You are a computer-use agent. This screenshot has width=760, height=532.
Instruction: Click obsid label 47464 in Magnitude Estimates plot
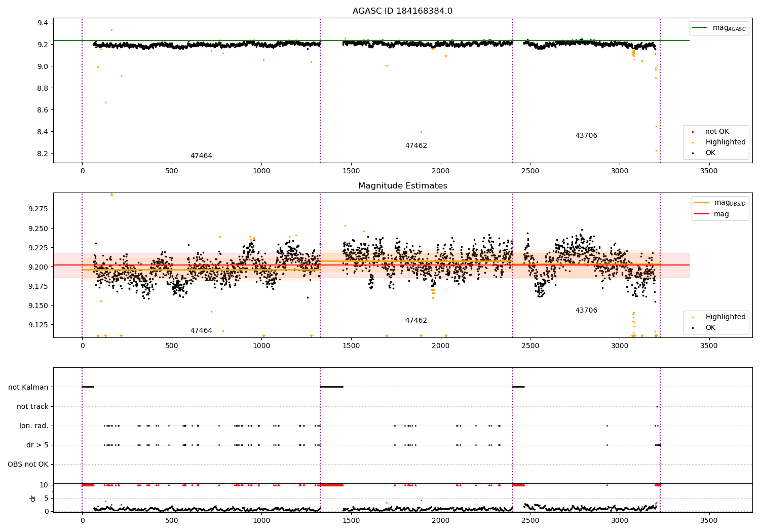(x=201, y=331)
